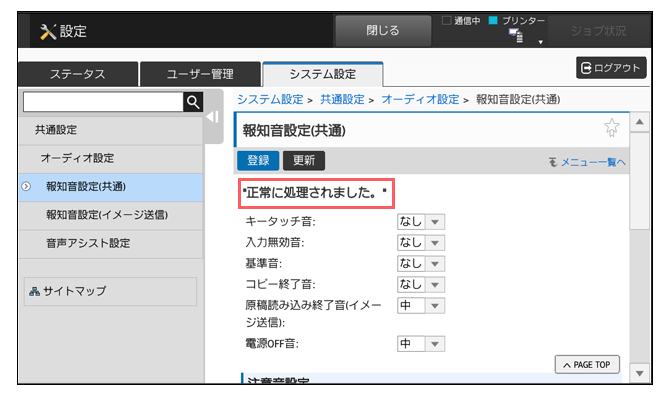Click inside the sidebar search field
The image size is (670, 396).
[103, 102]
